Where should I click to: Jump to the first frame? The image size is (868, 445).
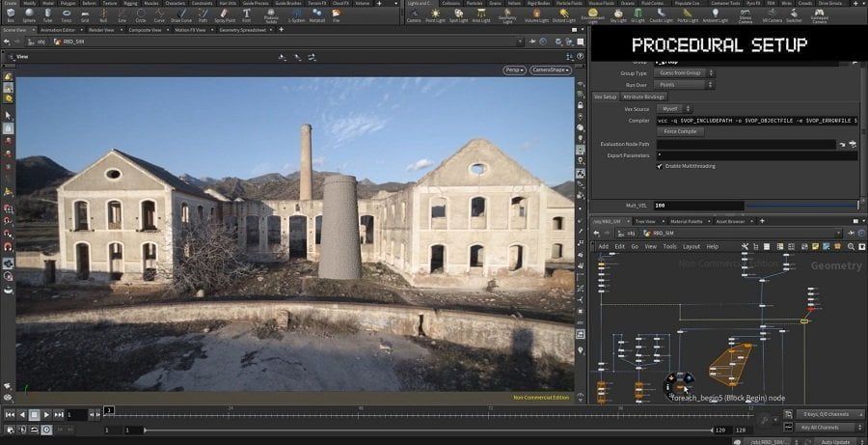point(10,414)
